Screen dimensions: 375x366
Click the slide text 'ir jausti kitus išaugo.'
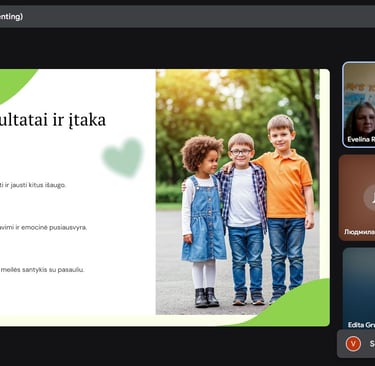point(35,185)
